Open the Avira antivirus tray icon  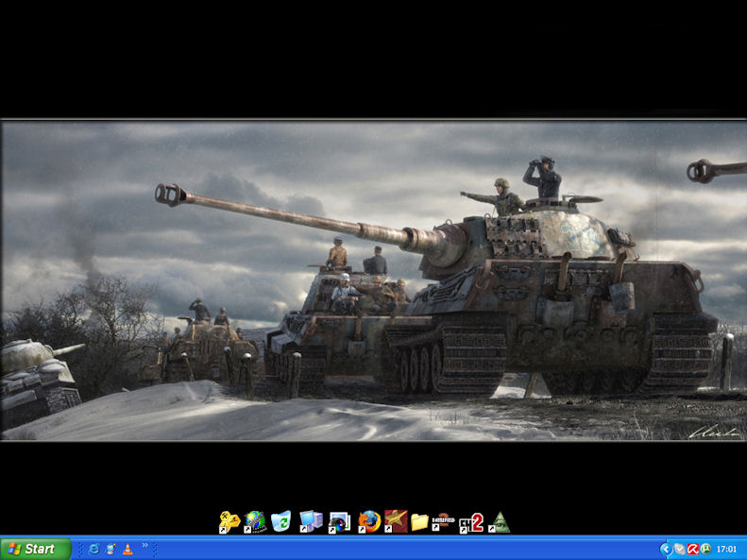pos(692,550)
